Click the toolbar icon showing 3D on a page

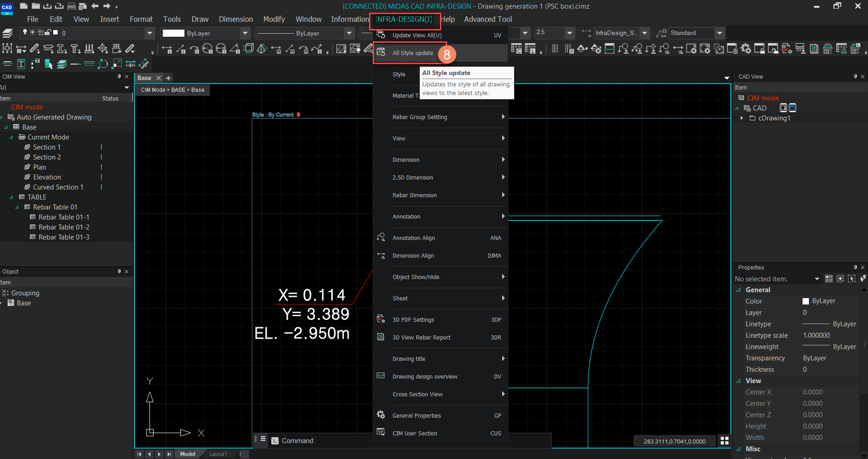pos(814,49)
